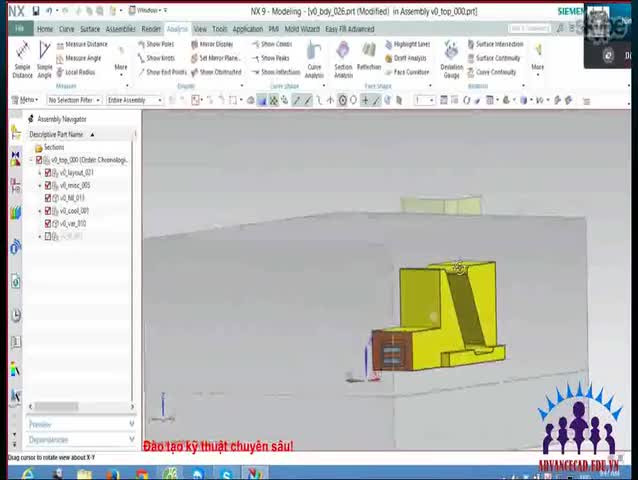Enable Show Knots display
638x480 pixels.
(156, 58)
